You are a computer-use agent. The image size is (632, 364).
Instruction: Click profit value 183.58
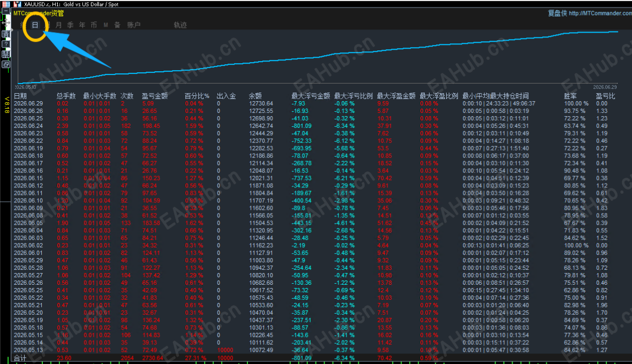click(x=151, y=223)
